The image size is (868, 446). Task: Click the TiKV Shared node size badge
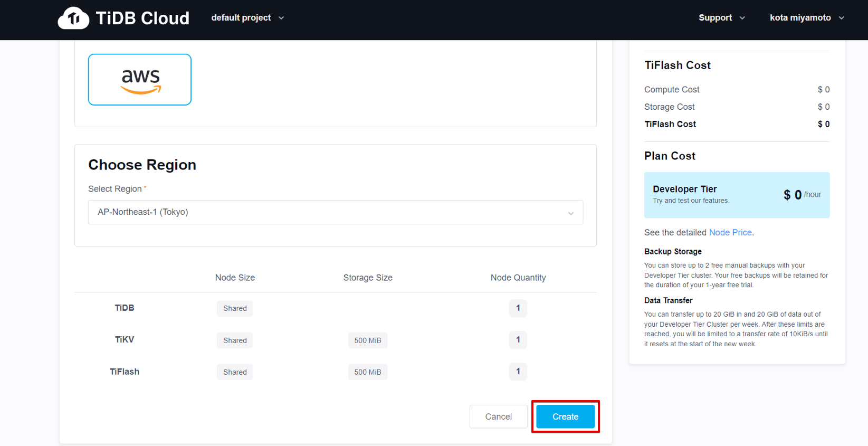click(x=235, y=340)
